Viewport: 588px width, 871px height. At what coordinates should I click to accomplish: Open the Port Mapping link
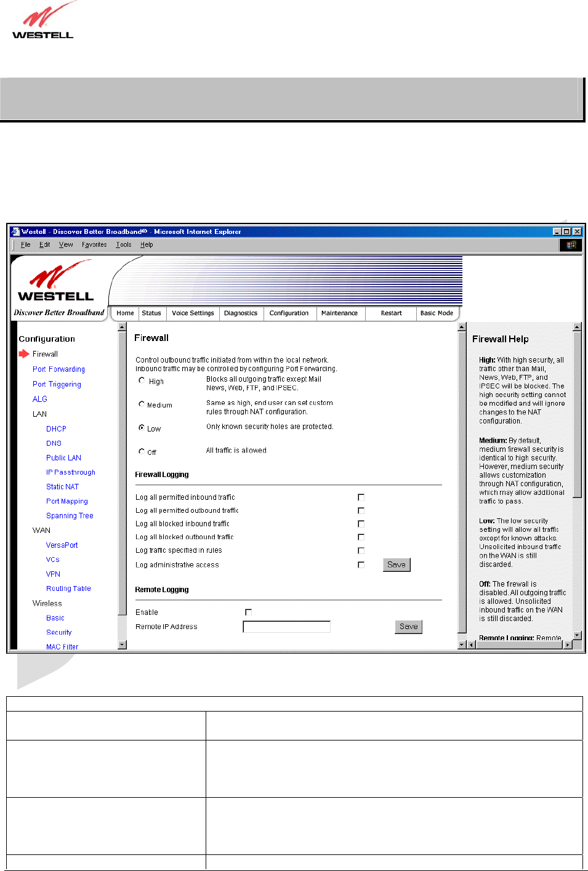67,501
